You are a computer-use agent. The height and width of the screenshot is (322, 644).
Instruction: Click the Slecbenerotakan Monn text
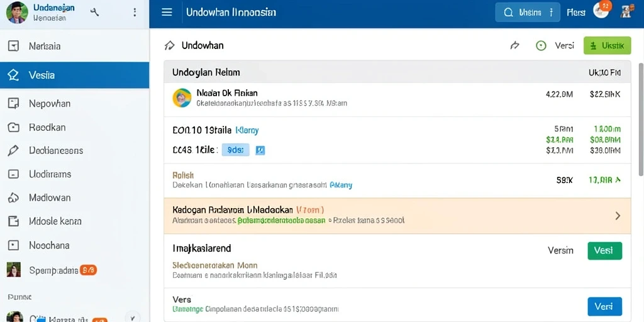click(215, 265)
